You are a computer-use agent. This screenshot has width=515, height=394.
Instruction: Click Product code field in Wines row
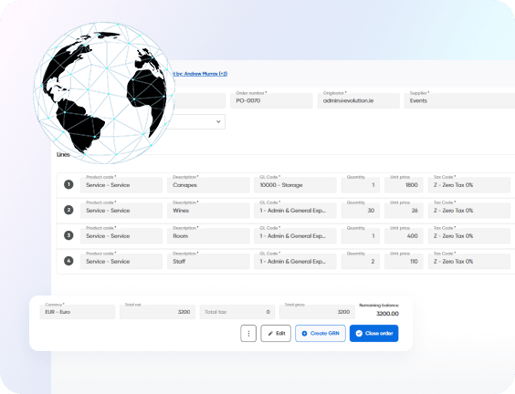[x=121, y=210]
